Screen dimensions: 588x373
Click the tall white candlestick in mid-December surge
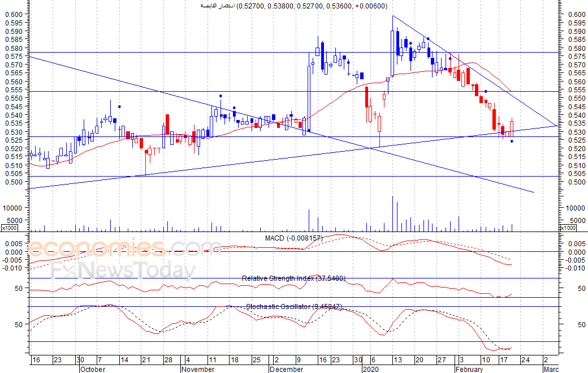pyautogui.click(x=309, y=99)
